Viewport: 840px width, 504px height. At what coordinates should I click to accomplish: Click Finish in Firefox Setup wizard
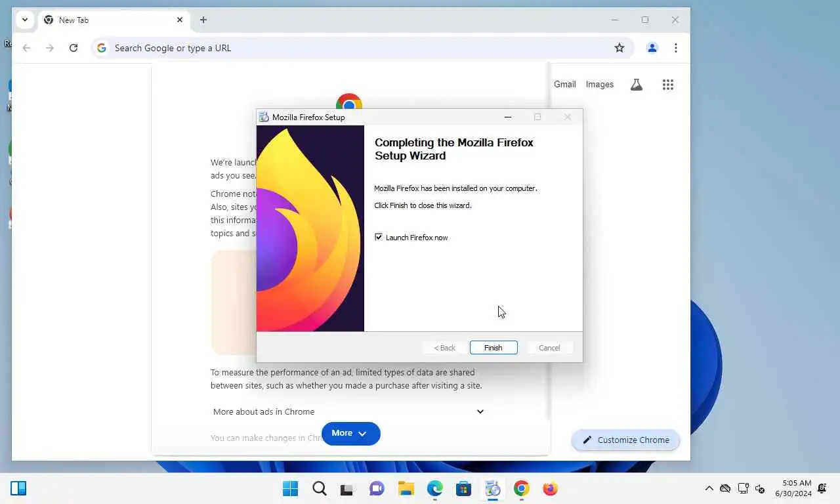493,348
